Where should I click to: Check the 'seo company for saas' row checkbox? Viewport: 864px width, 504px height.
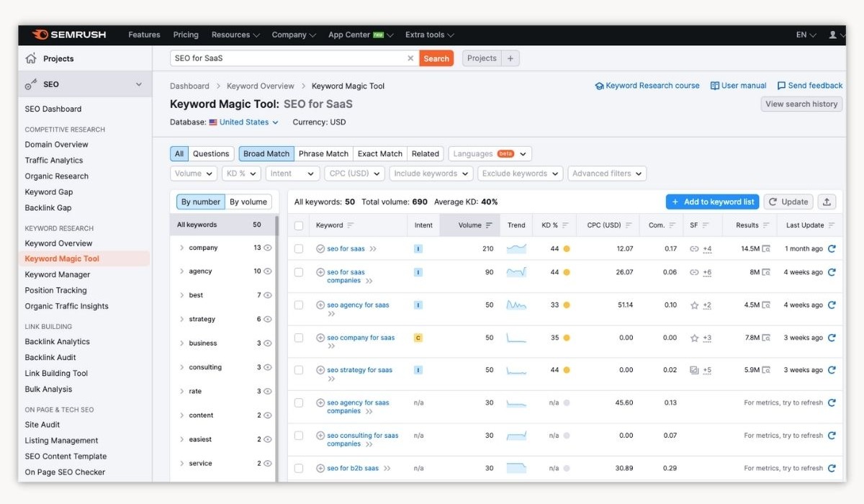[299, 338]
